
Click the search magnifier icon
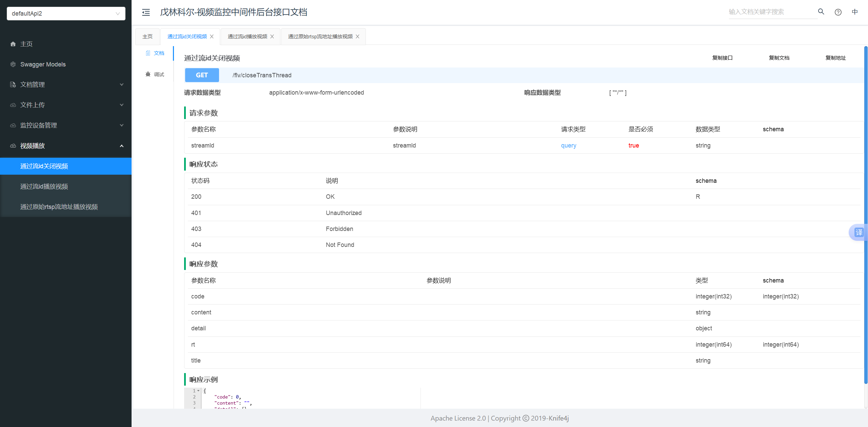pos(821,12)
